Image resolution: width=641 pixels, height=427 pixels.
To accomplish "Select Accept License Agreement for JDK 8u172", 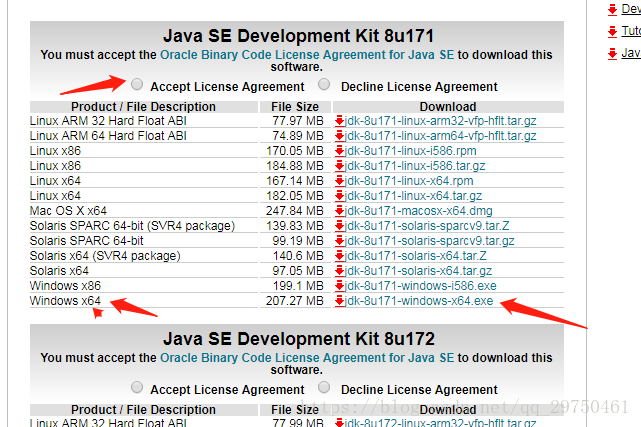I will (x=137, y=387).
